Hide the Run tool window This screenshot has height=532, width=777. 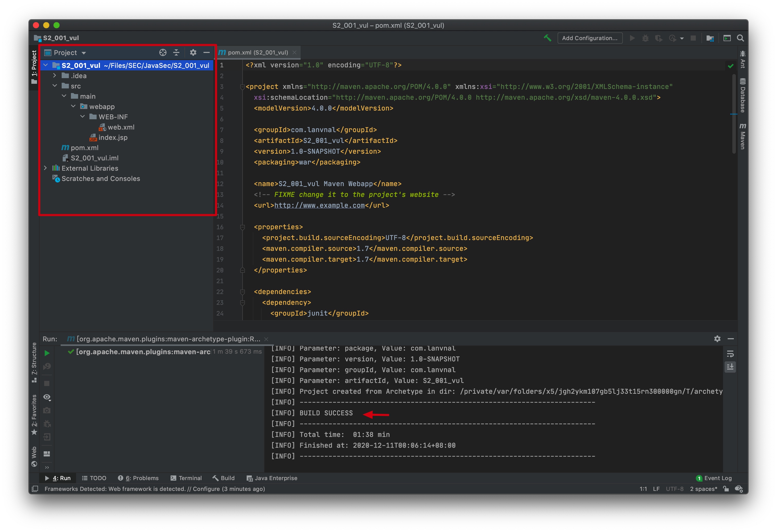coord(731,339)
